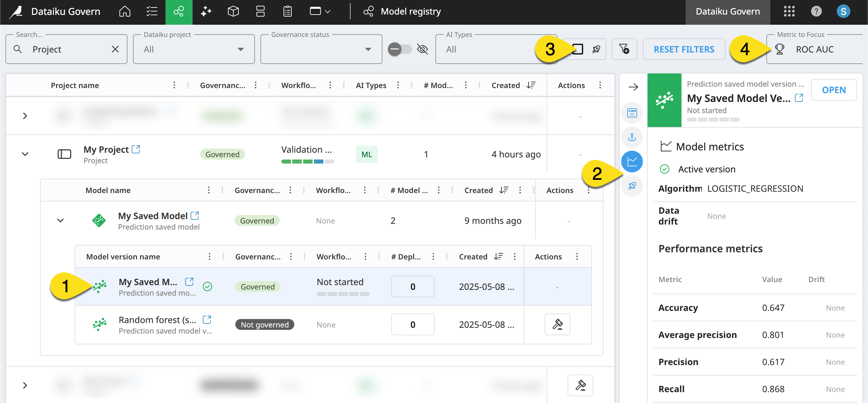868x403 pixels.
Task: Toggle the hidden items switch
Action: (399, 49)
